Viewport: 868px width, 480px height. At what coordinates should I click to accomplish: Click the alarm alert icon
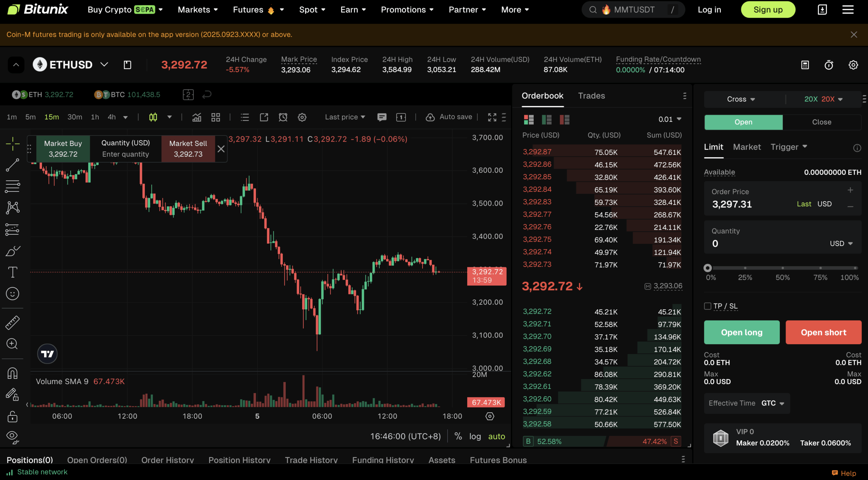(283, 117)
